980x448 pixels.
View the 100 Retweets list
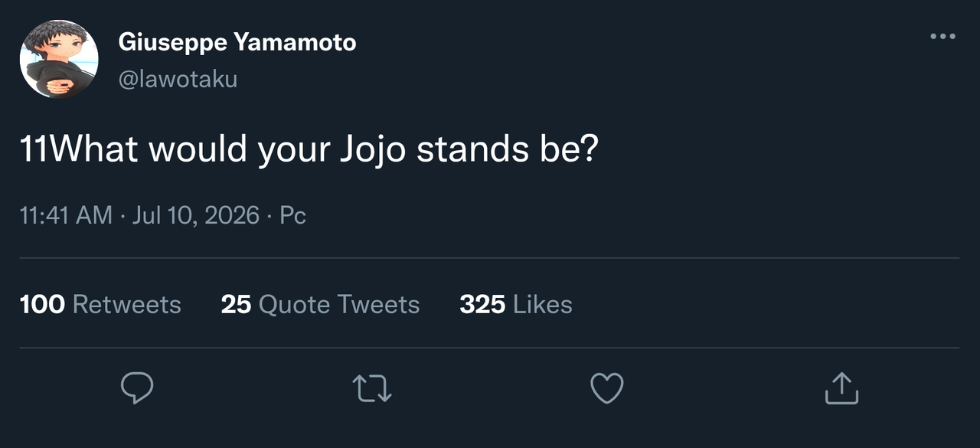click(x=100, y=305)
